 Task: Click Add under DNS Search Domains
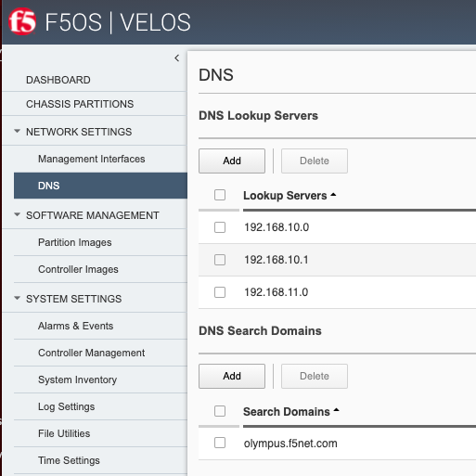coord(232,376)
